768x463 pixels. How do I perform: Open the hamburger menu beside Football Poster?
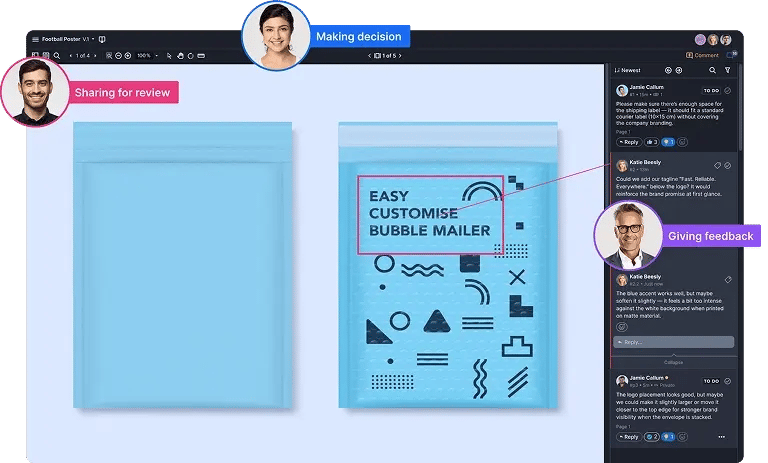(35, 39)
